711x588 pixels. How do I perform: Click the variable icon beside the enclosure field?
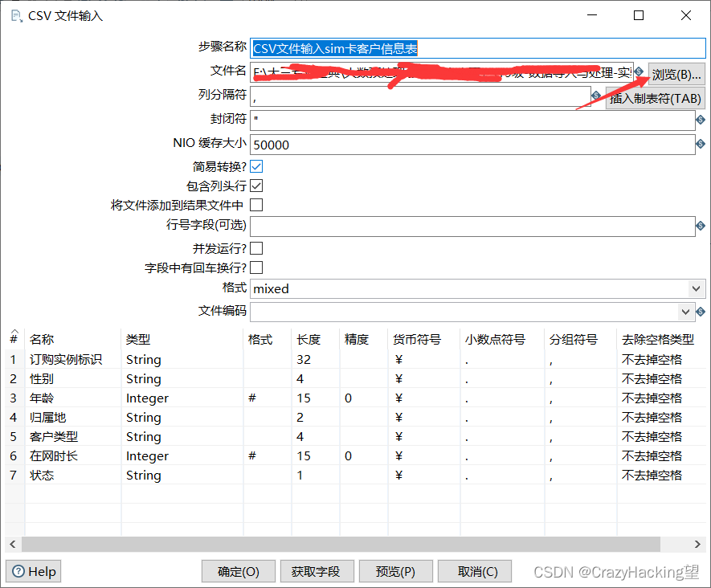pos(701,120)
